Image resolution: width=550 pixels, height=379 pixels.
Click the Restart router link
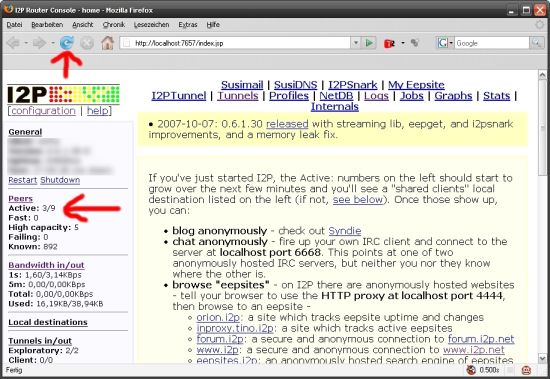pyautogui.click(x=22, y=180)
